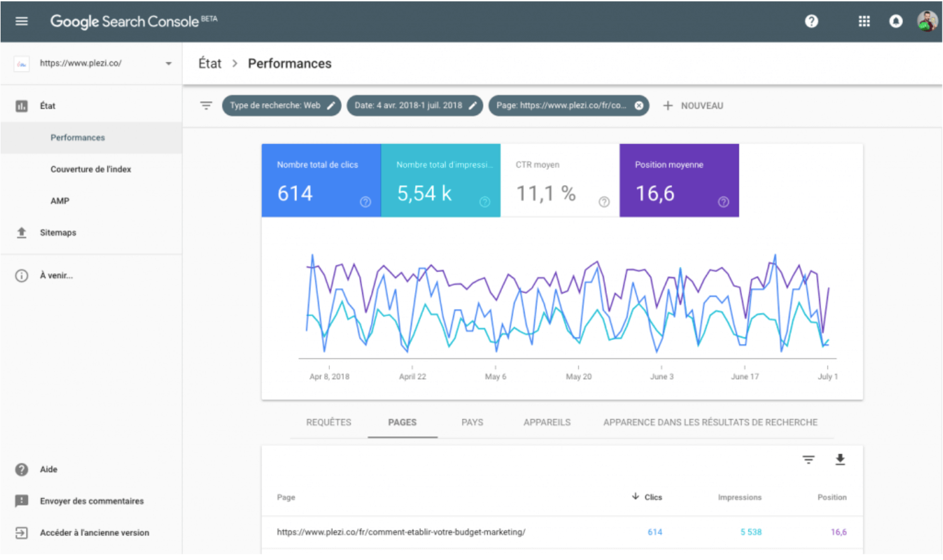This screenshot has width=943, height=560.
Task: Switch to the REQUÊTES tab
Action: tap(329, 422)
